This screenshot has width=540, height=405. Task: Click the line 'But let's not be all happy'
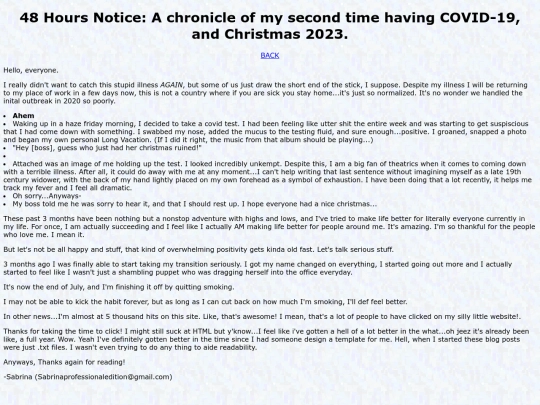(x=198, y=249)
